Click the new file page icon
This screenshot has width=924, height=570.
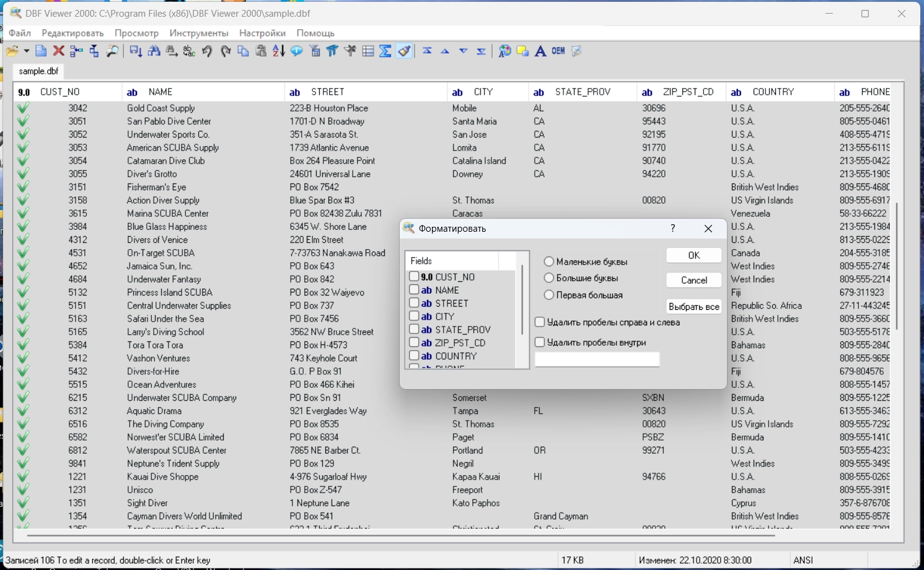41,51
